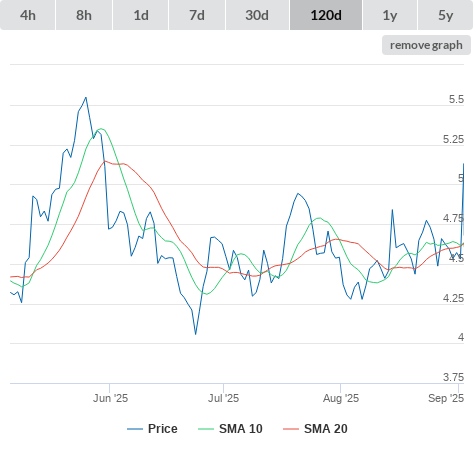
Task: Click the 5.5 price axis label
Action: [456, 99]
